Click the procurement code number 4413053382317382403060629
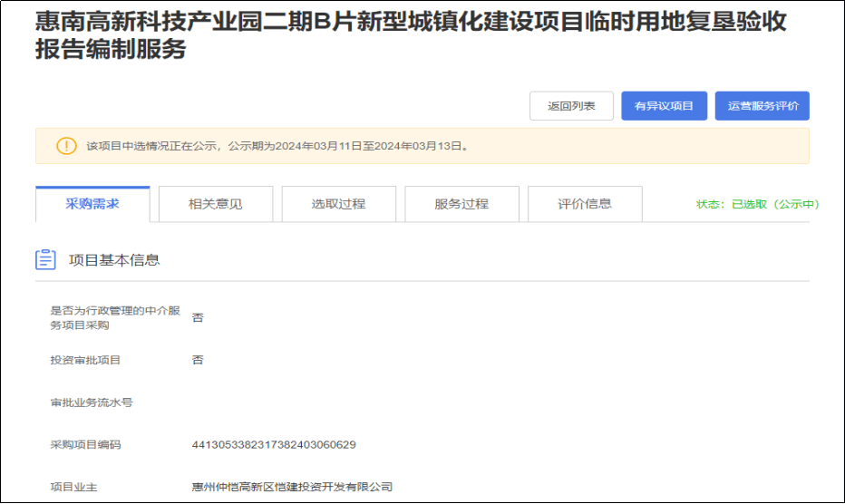This screenshot has width=845, height=504. click(274, 445)
